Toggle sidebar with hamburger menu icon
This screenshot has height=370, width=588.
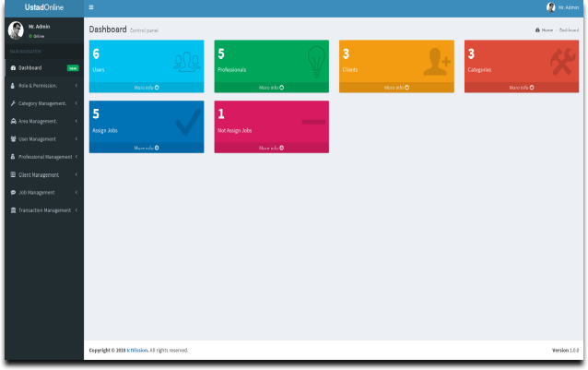coord(91,7)
